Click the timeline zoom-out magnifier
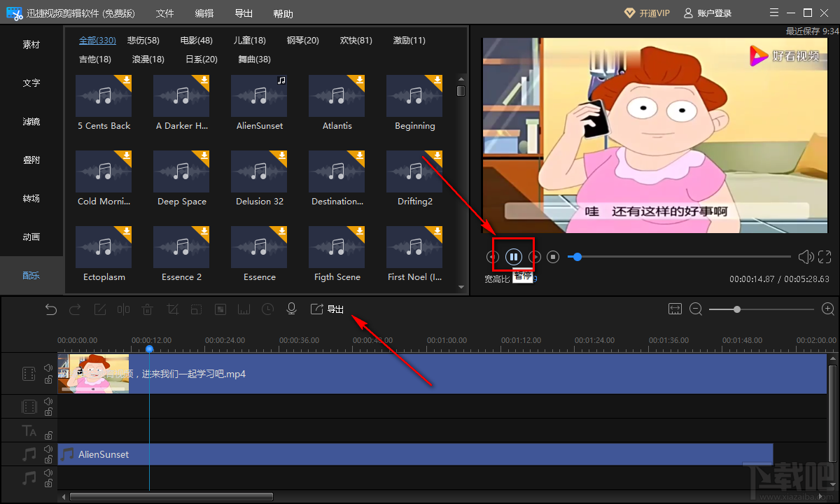 [x=696, y=309]
